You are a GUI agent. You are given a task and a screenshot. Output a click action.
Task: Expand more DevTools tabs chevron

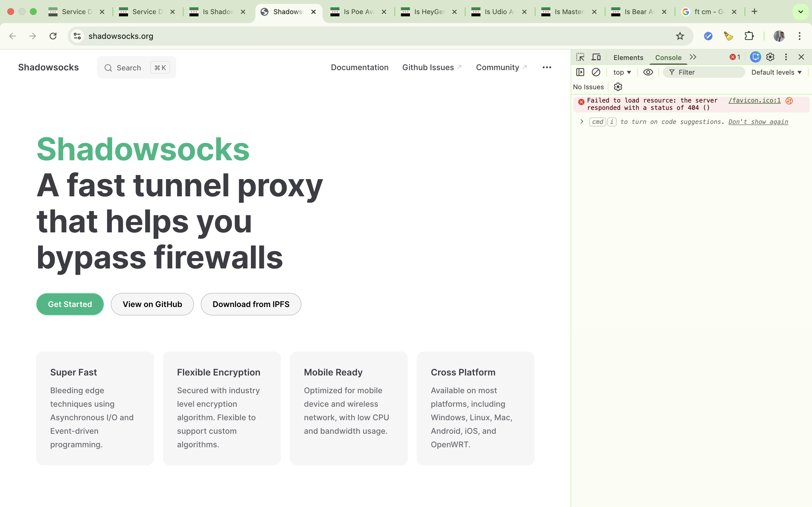(693, 57)
